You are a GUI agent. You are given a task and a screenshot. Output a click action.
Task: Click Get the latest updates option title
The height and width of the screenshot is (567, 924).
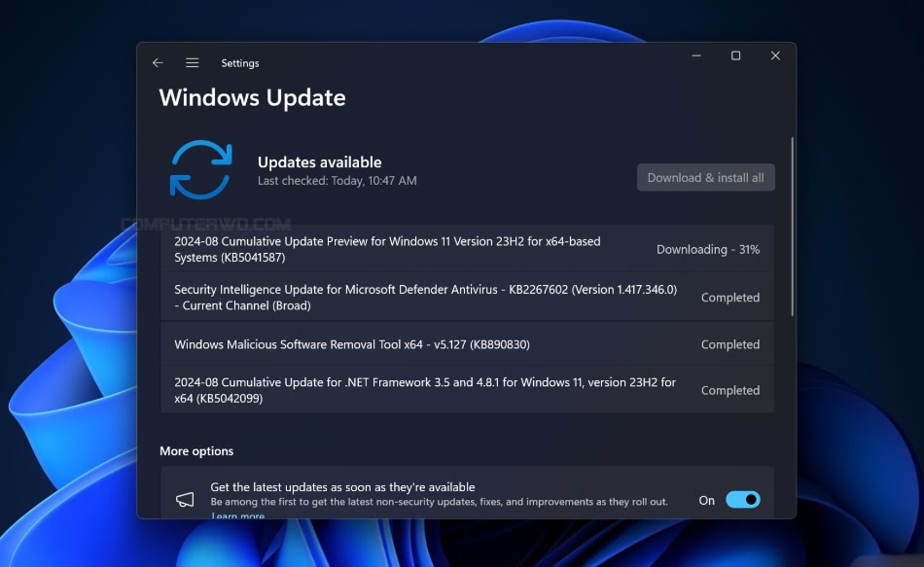coord(342,487)
